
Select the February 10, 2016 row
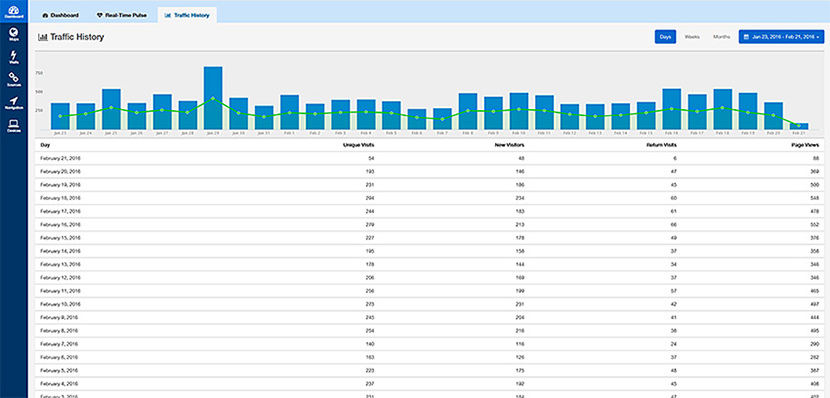click(x=430, y=304)
